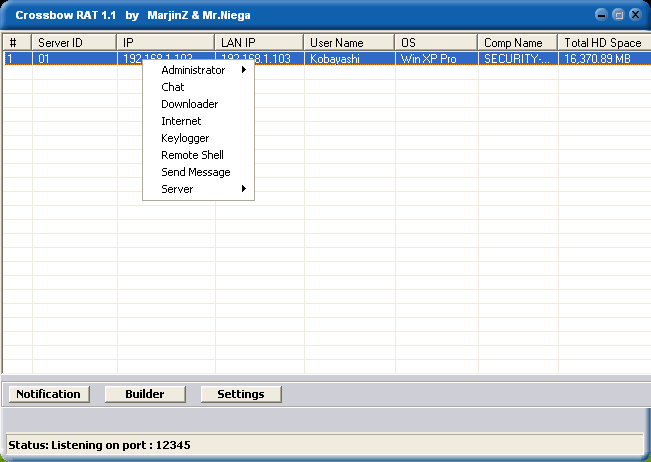Maximize the Crossbow RAT window
This screenshot has height=462, width=651.
coord(618,15)
